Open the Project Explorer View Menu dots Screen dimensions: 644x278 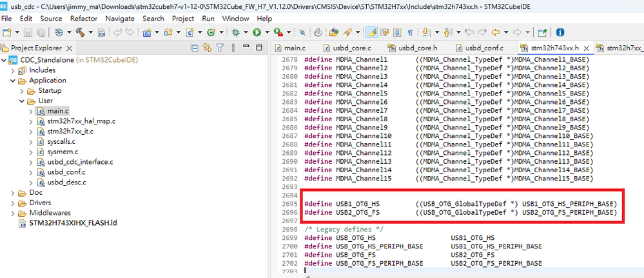233,48
